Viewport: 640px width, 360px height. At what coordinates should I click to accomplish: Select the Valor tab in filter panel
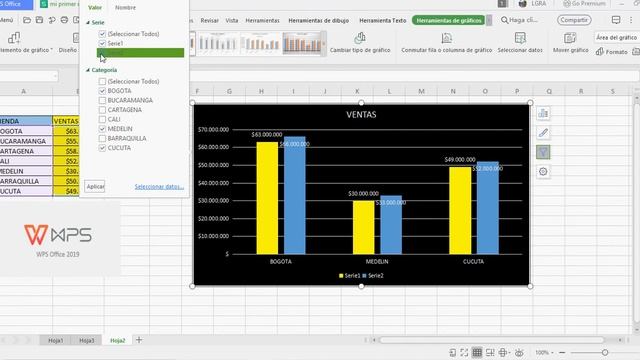pyautogui.click(x=95, y=7)
